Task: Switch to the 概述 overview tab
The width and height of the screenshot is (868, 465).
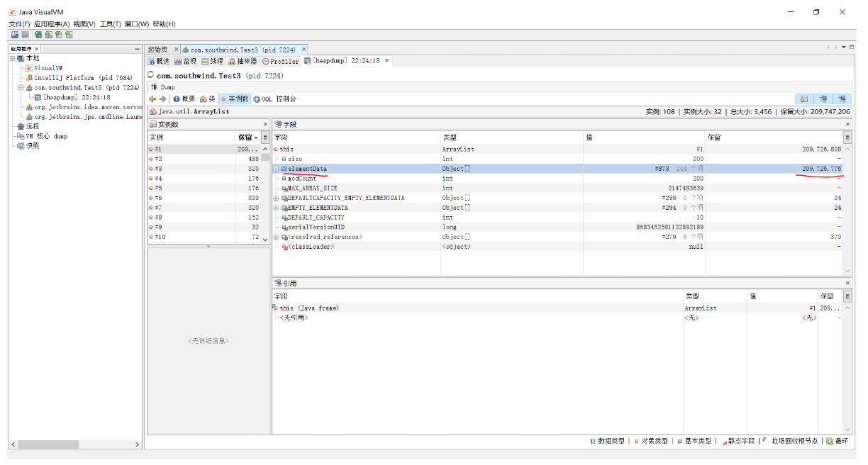Action: [x=159, y=62]
